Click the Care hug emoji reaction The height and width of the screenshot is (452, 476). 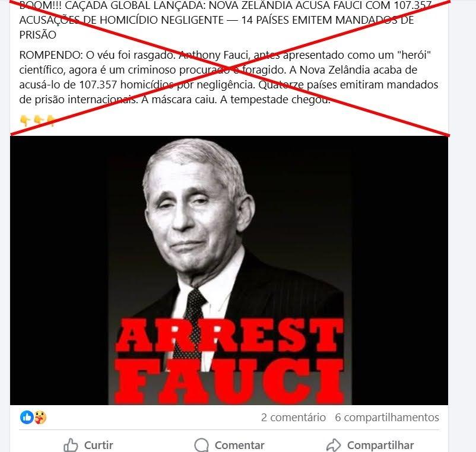[40, 417]
